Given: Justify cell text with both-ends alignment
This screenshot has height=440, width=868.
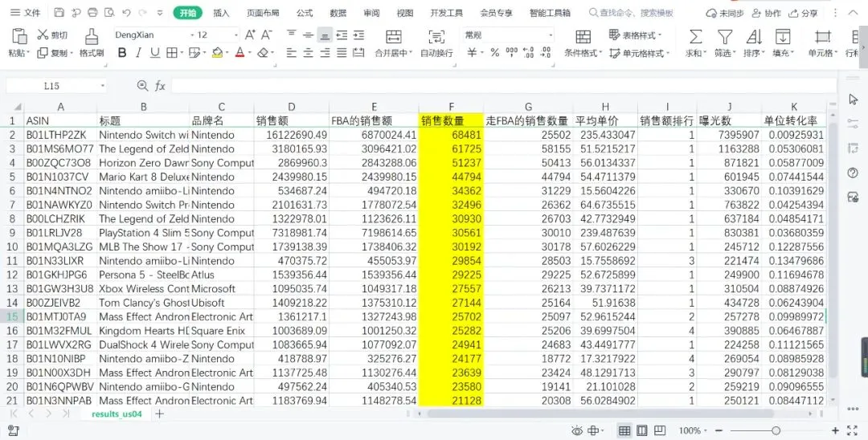Looking at the screenshot, I should (x=342, y=52).
